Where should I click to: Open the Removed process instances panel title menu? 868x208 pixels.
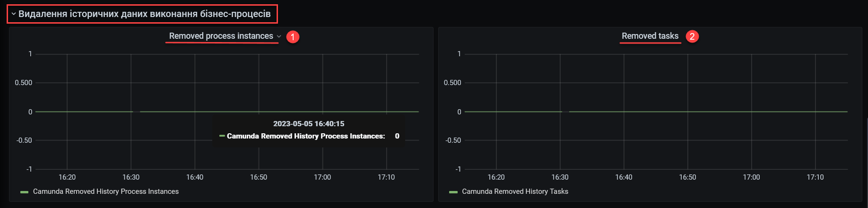221,36
